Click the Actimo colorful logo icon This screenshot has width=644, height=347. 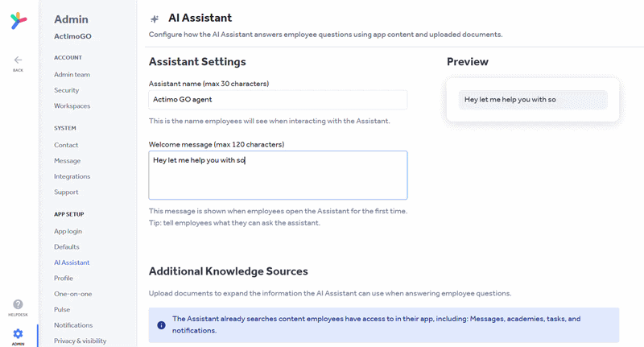coord(19,21)
